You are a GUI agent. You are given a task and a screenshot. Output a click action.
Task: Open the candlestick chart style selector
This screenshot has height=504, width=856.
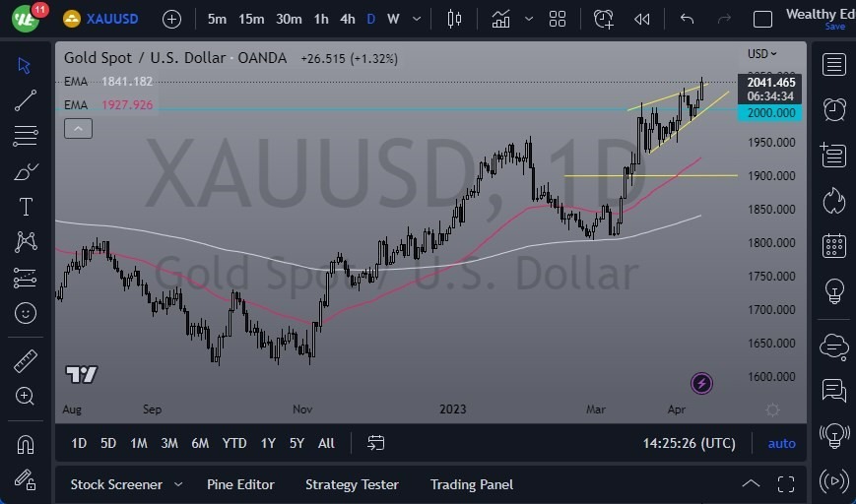point(454,19)
